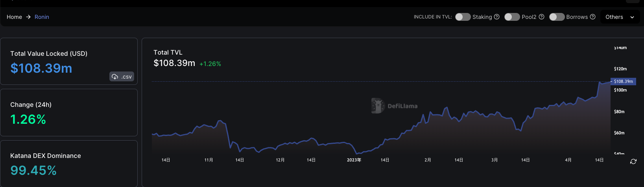Viewport: 644px width, 187px height.
Task: Click the $60m y-axis label
Action: pyautogui.click(x=619, y=133)
